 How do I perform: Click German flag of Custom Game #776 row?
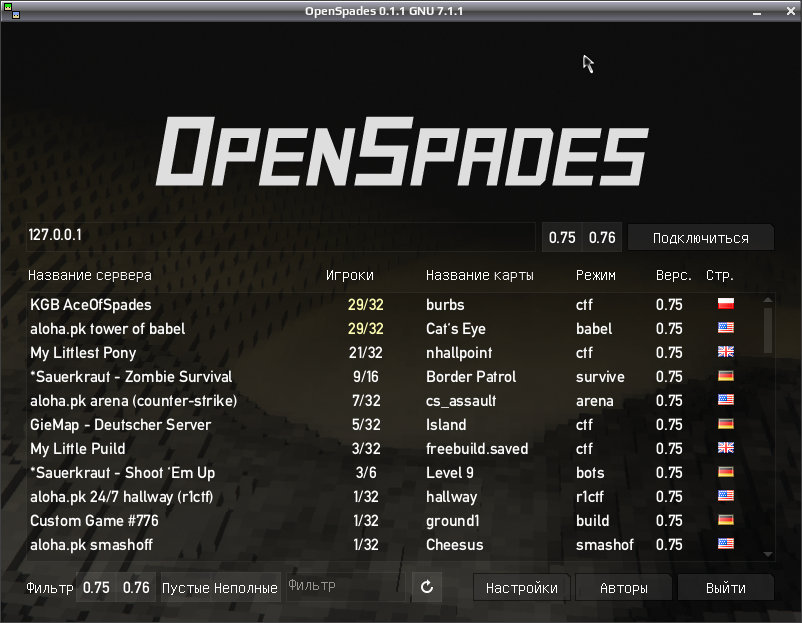(x=725, y=520)
